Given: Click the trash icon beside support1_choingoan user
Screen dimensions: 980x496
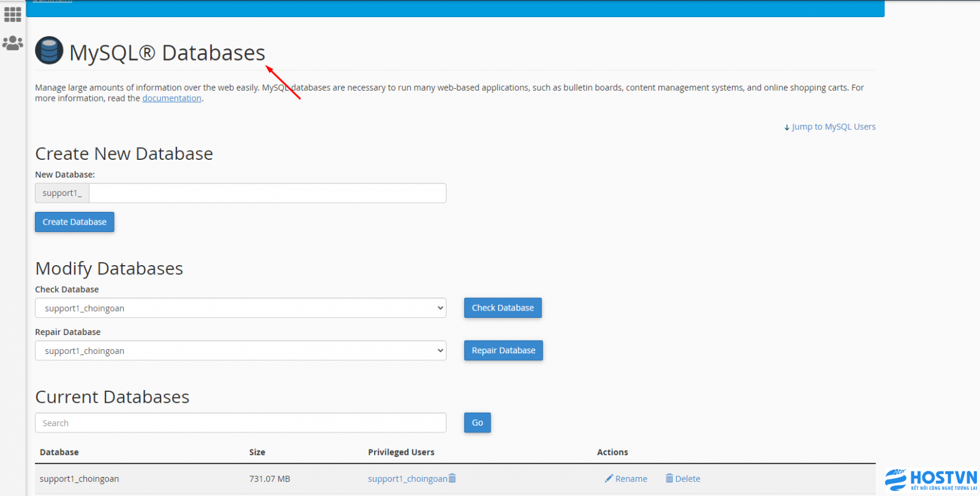Looking at the screenshot, I should tap(452, 478).
